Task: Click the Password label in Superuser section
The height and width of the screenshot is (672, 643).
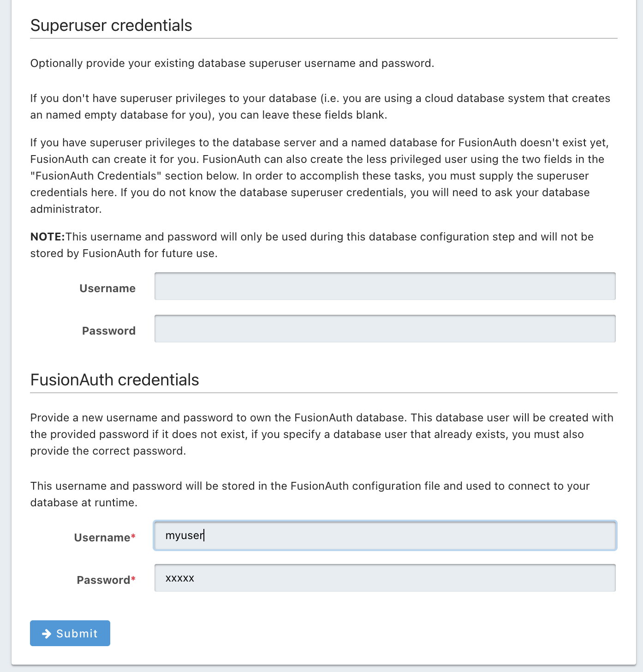Action: (x=108, y=330)
